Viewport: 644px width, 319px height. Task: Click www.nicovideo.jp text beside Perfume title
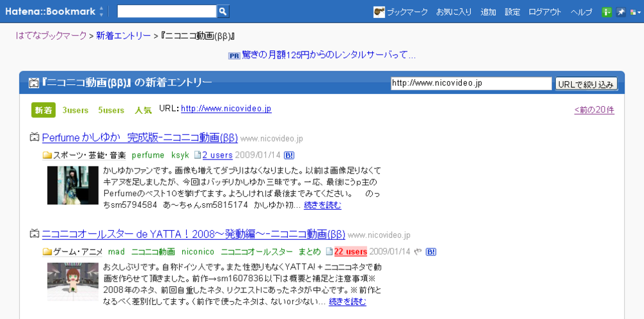272,139
